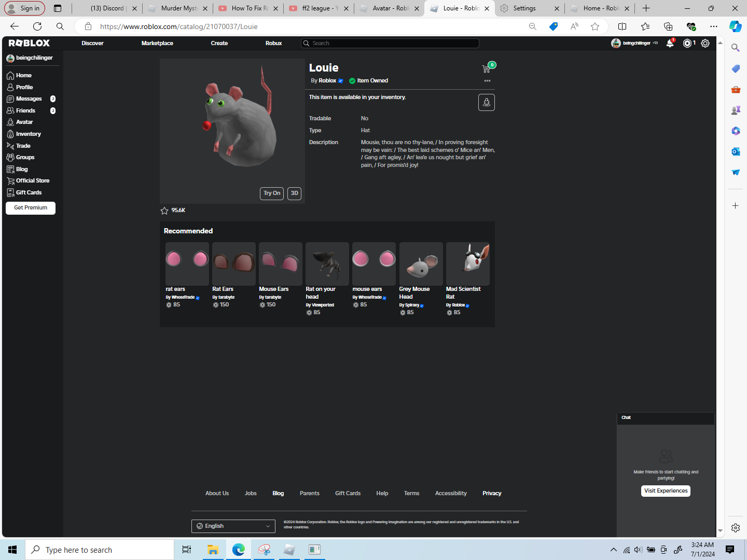Open Edge Copilot sidebar icon
747x560 pixels.
pos(736,26)
